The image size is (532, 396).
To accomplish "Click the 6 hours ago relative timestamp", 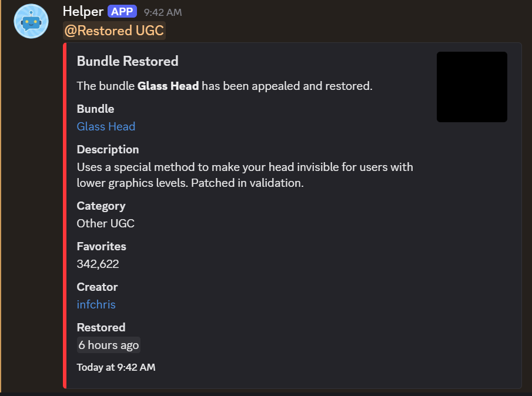I will click(x=109, y=345).
